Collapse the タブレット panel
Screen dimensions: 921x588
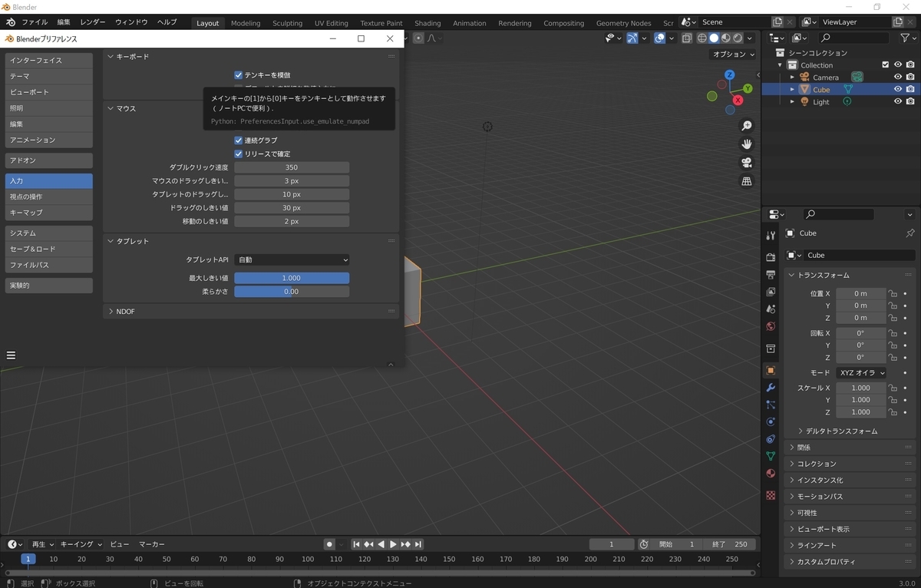[111, 241]
